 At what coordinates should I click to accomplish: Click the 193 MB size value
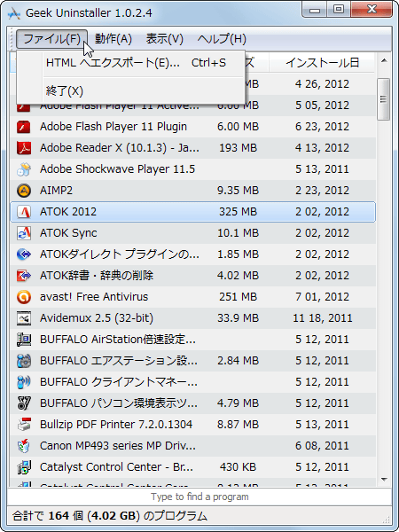coord(239,148)
